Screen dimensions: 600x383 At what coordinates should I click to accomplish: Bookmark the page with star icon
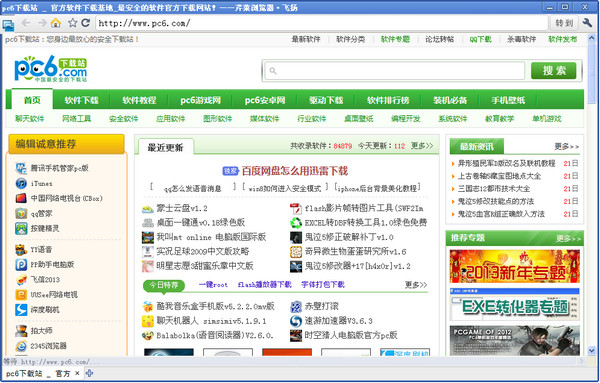pyautogui.click(x=72, y=23)
